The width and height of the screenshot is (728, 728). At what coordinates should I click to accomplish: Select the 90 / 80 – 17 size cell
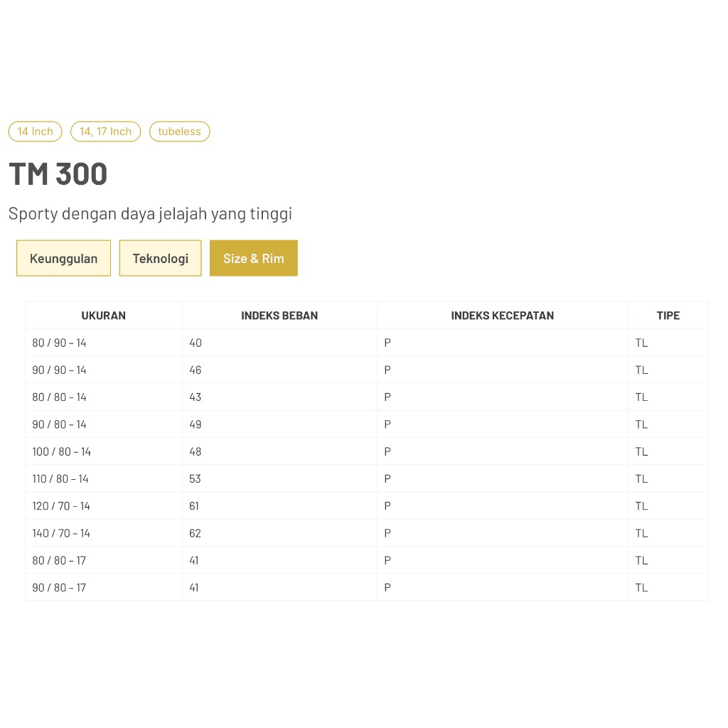point(59,587)
